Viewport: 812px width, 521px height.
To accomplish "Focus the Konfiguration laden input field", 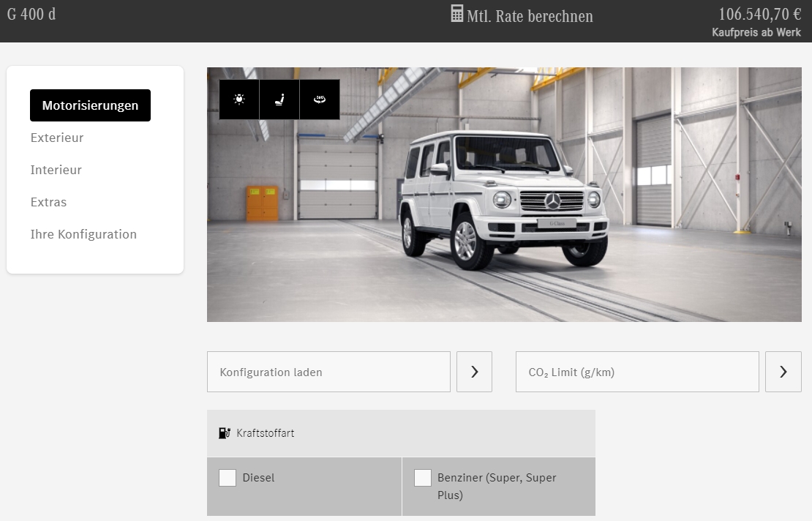I will pos(329,372).
